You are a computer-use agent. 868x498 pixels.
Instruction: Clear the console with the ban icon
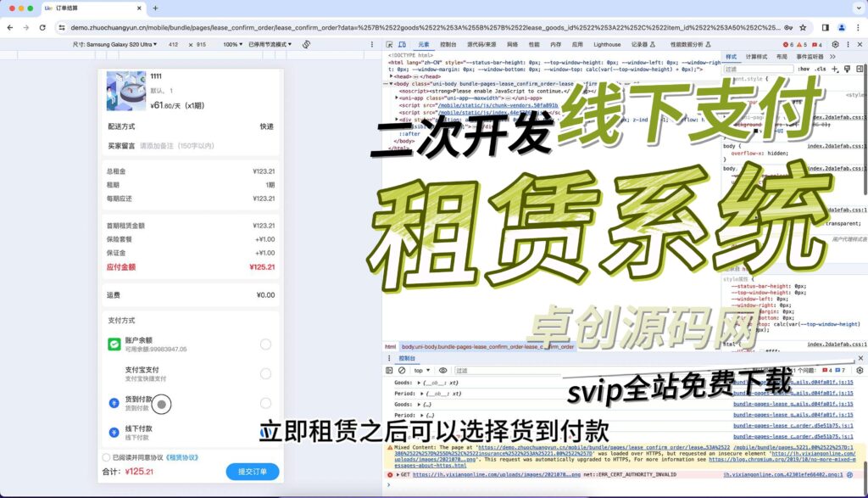(402, 370)
